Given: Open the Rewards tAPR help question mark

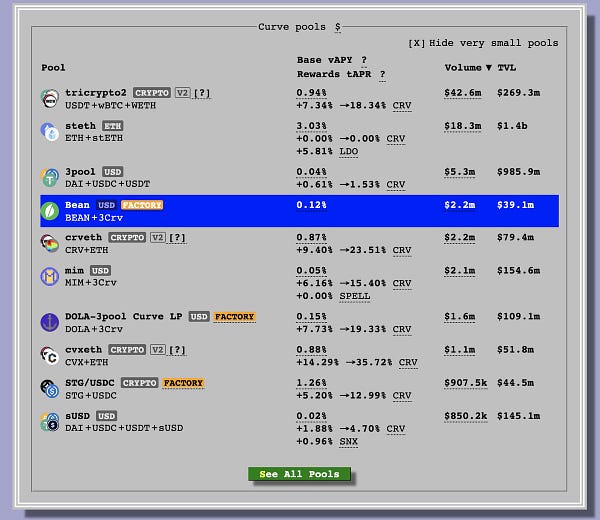Looking at the screenshot, I should click(382, 74).
